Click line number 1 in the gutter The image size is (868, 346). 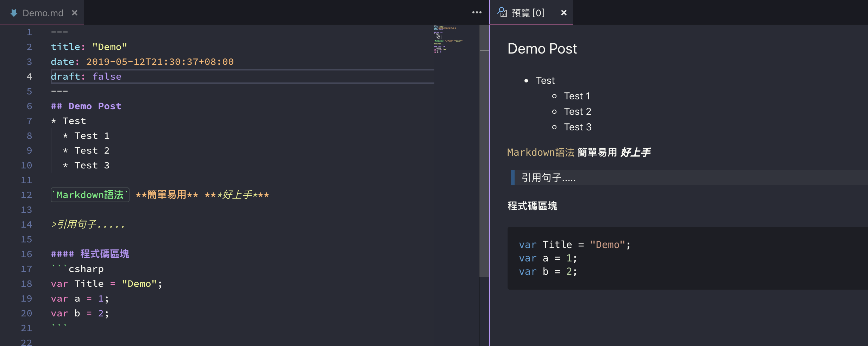[x=29, y=32]
